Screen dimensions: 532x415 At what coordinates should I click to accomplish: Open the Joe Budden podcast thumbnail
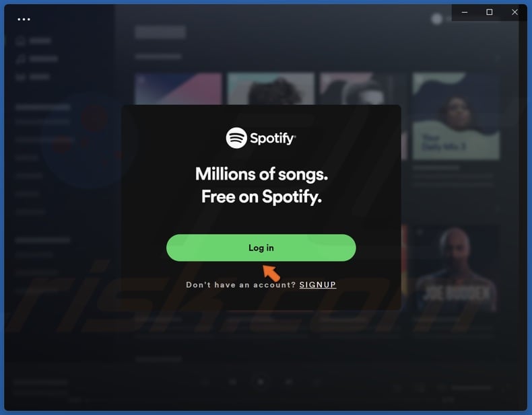[455, 269]
